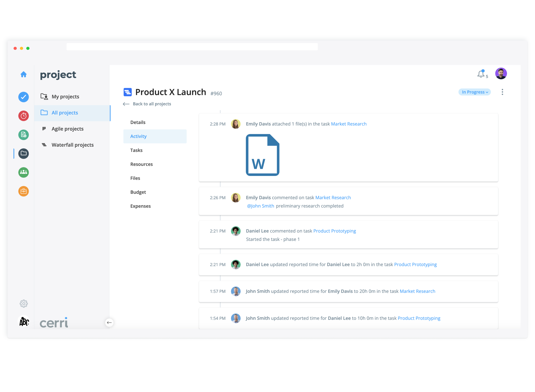The width and height of the screenshot is (535, 392).
Task: Click the ABC company logo icon
Action: tap(24, 321)
